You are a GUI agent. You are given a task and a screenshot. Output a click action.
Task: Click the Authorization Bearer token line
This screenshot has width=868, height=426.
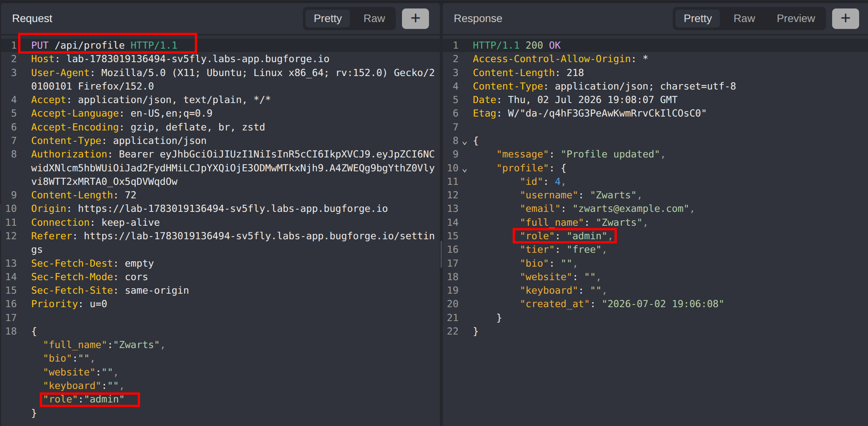[233, 168]
